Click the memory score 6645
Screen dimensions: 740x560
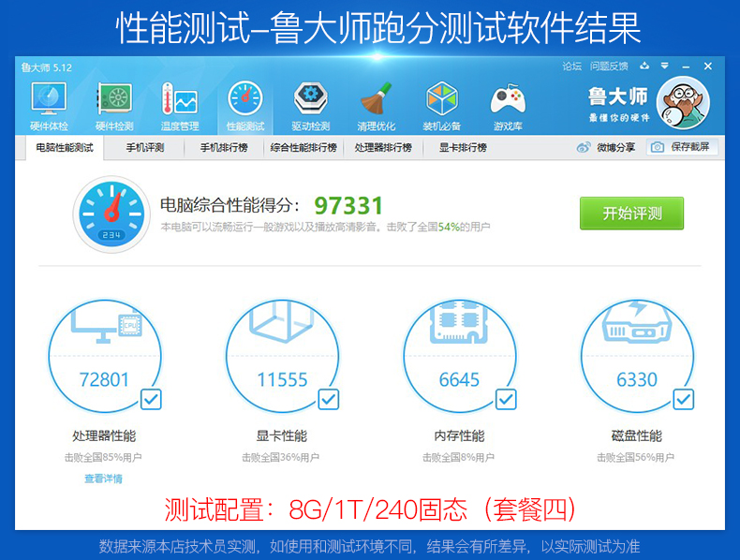click(459, 379)
